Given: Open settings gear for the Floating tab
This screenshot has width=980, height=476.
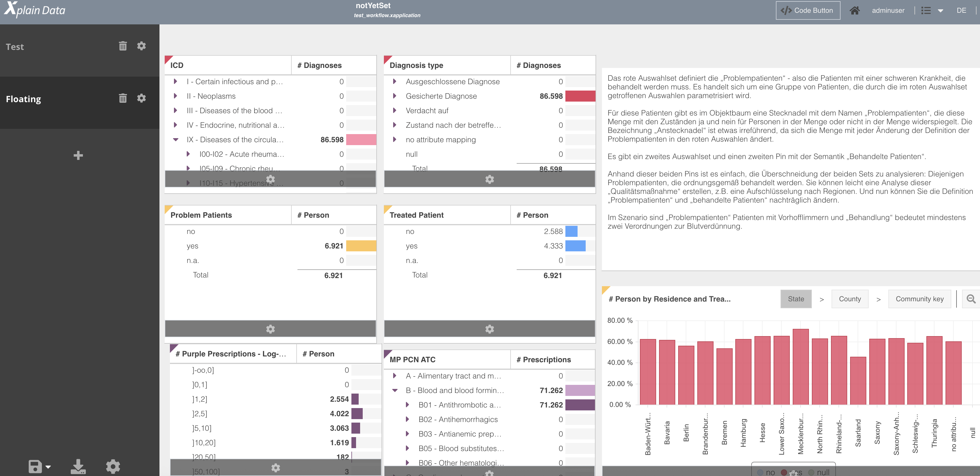Looking at the screenshot, I should point(141,98).
